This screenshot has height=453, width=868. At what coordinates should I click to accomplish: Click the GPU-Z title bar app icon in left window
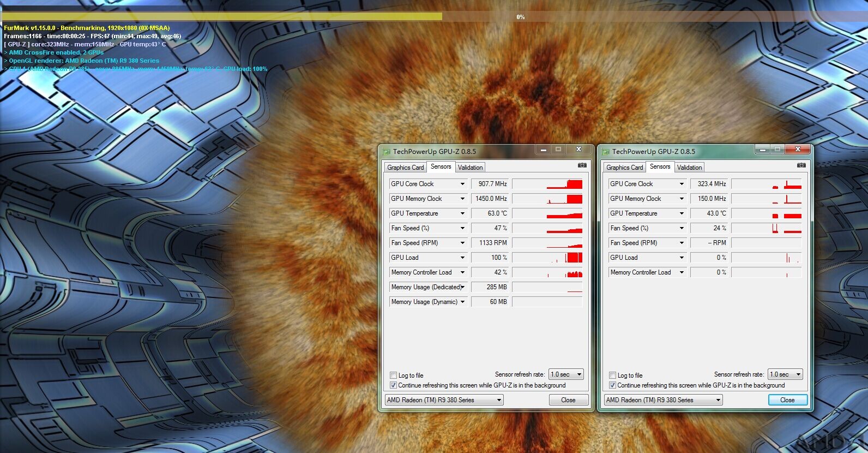[387, 152]
